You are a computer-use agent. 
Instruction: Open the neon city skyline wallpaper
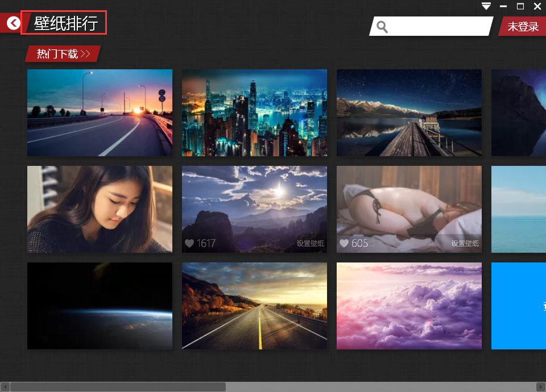pos(254,112)
